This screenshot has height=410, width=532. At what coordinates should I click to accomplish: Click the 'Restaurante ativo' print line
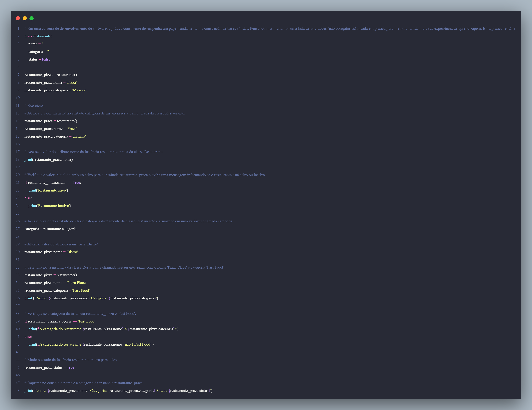pos(48,190)
